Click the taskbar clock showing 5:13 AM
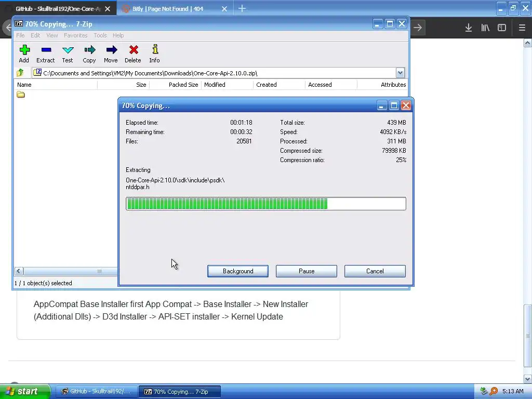Screen dimensions: 532x399 click(x=513, y=391)
